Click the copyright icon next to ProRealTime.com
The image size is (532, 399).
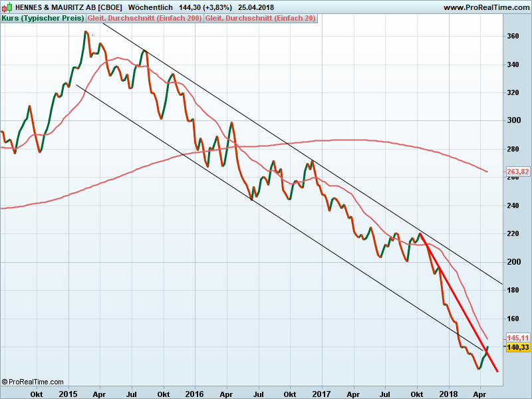(x=5, y=382)
